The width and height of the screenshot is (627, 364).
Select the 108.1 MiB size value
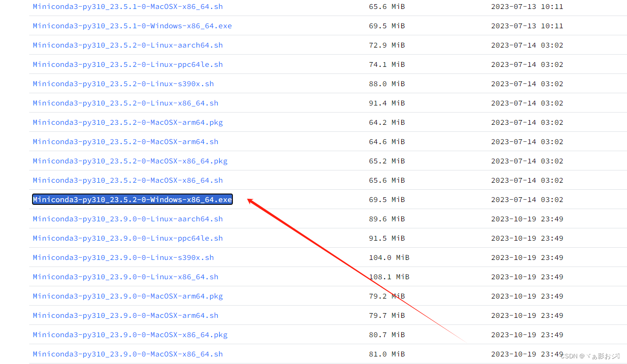coord(389,277)
